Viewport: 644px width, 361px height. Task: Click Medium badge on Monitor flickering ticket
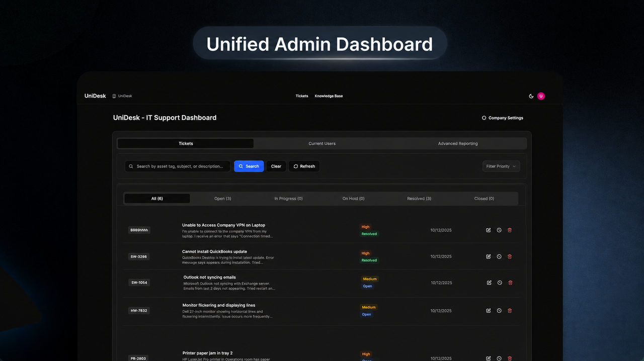coord(369,307)
